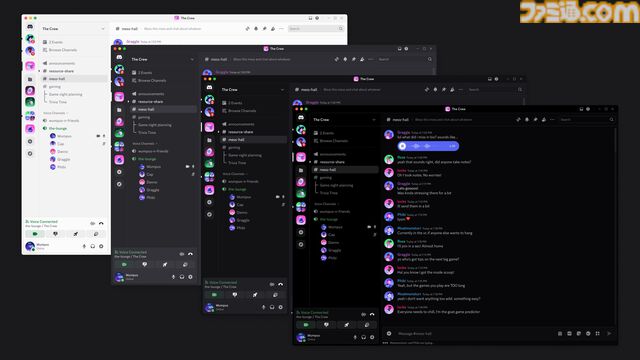Start an activity with the rocket button, front window
640x360 pixels.
tap(347, 325)
